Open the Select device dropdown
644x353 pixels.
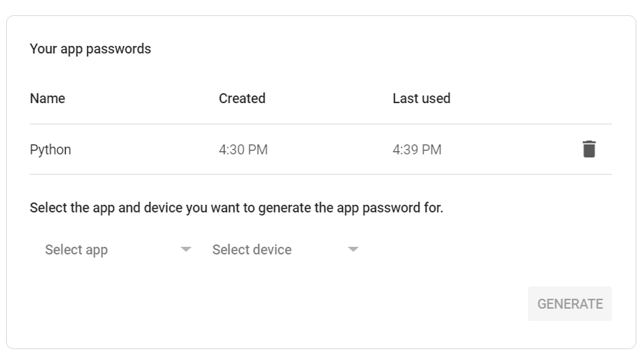[x=283, y=250]
